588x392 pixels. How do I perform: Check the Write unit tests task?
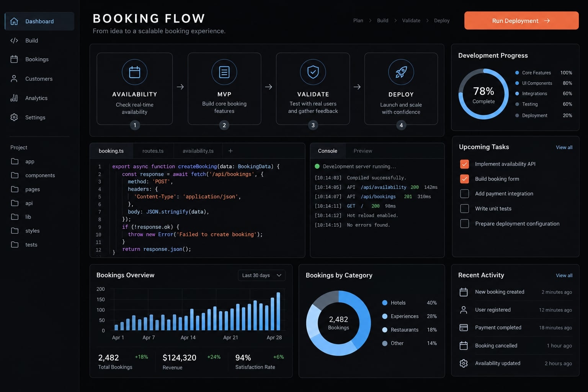coord(464,209)
